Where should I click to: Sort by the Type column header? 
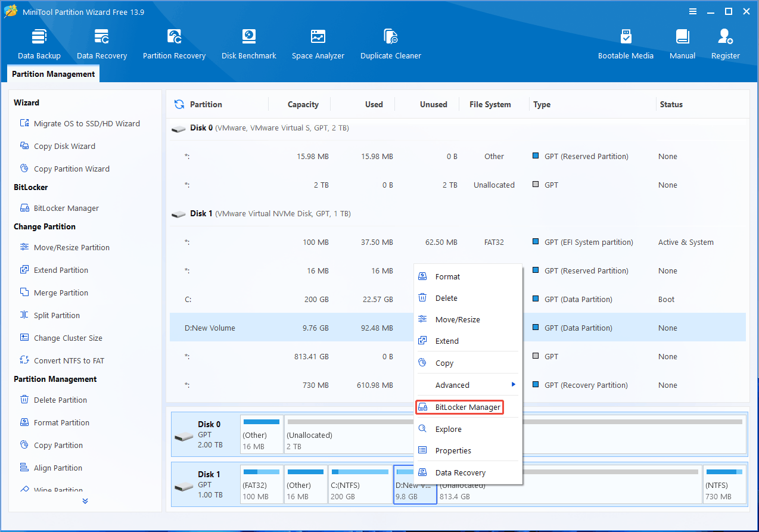(542, 104)
